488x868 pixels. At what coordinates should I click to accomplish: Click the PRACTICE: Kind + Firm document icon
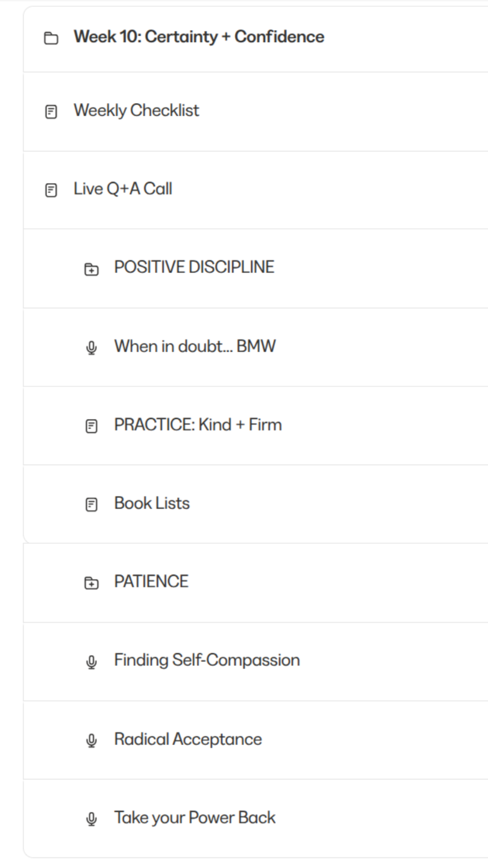tap(92, 426)
